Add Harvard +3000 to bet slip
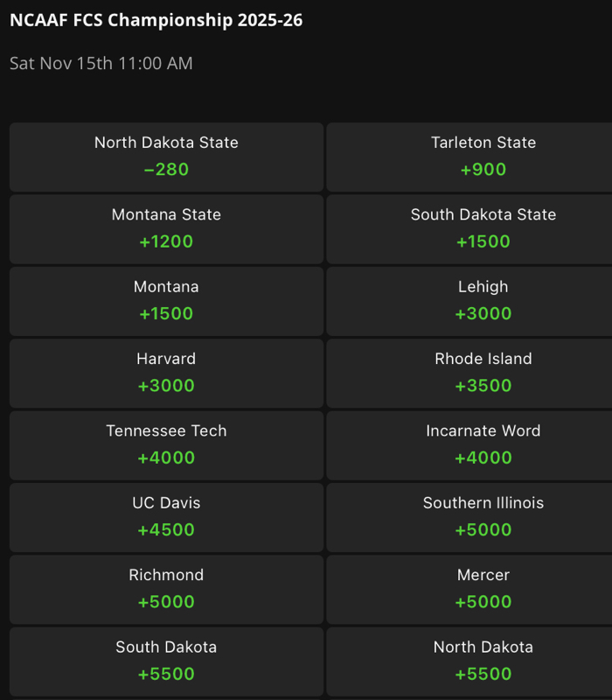Screen dimensions: 612x700 click(166, 373)
